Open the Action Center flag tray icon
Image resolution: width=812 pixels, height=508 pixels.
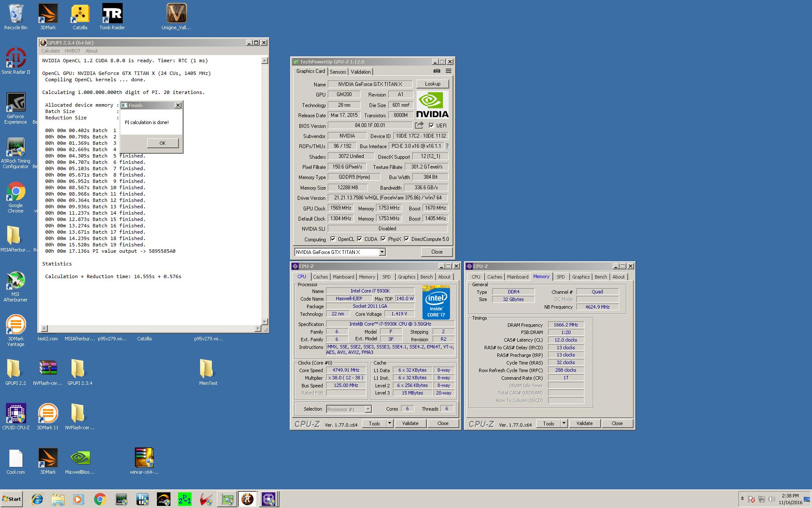[x=752, y=500]
